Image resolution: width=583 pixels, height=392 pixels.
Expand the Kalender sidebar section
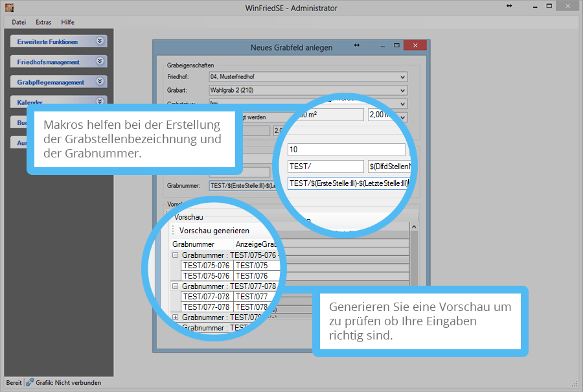click(99, 102)
